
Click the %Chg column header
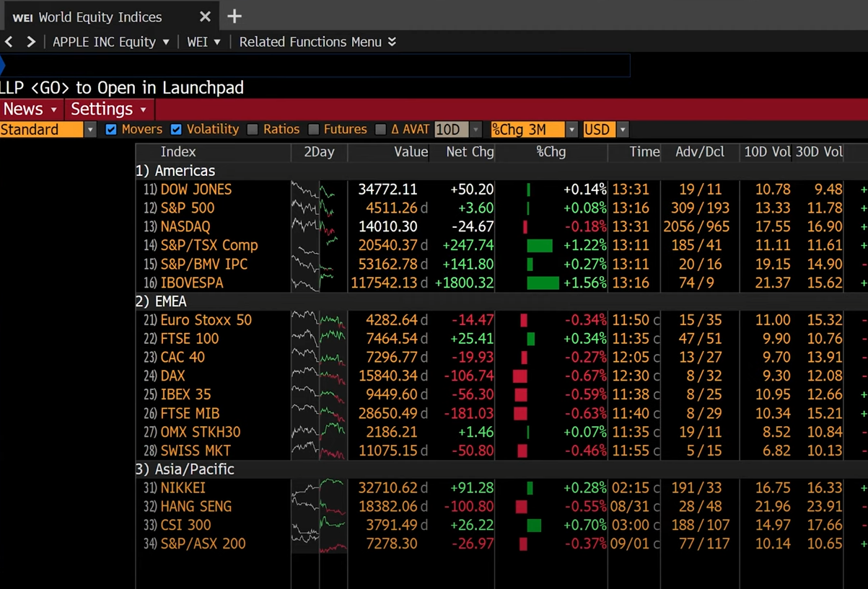pos(551,152)
